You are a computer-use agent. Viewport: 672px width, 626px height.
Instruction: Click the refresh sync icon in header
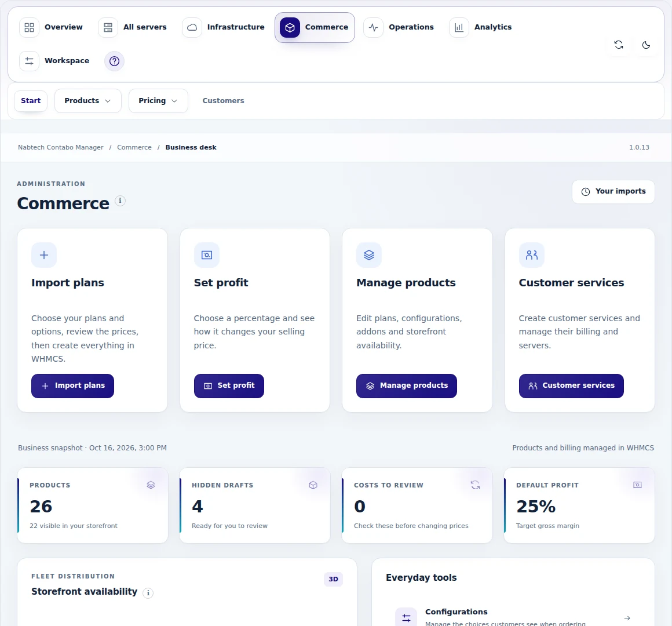(619, 45)
